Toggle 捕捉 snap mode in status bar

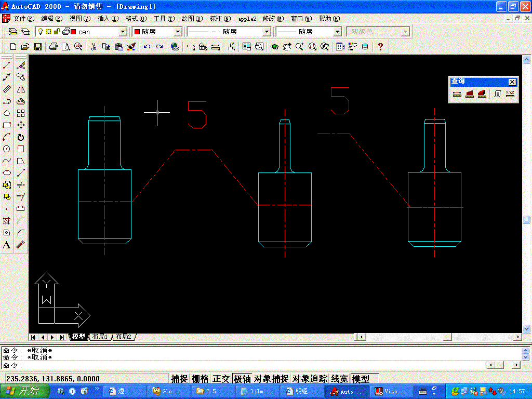179,379
